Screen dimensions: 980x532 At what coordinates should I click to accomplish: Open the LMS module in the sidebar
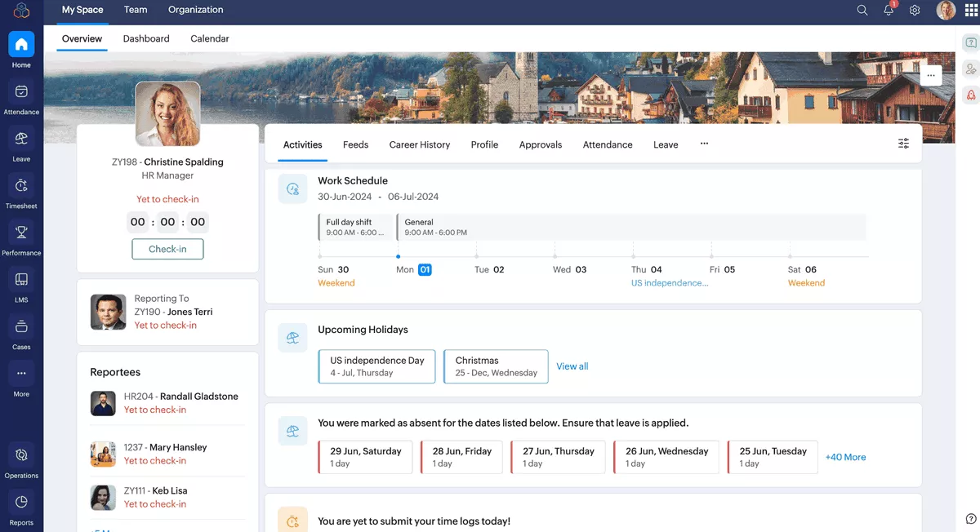coord(20,284)
